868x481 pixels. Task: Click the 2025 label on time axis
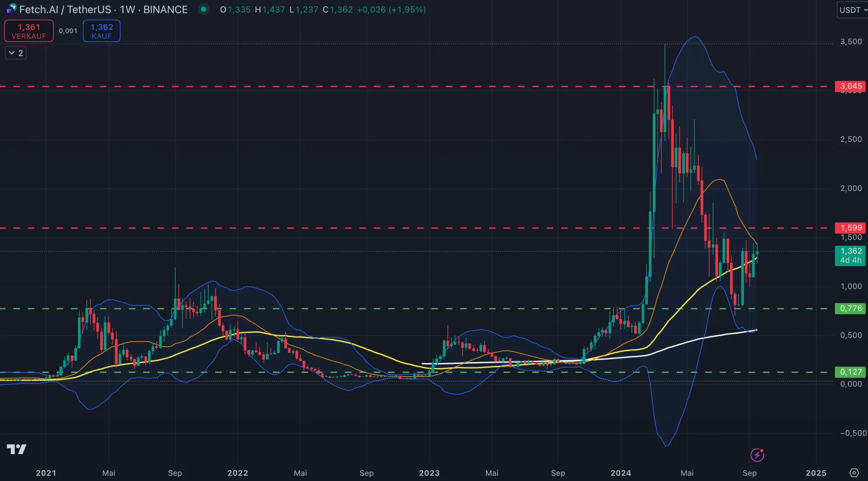pos(816,473)
